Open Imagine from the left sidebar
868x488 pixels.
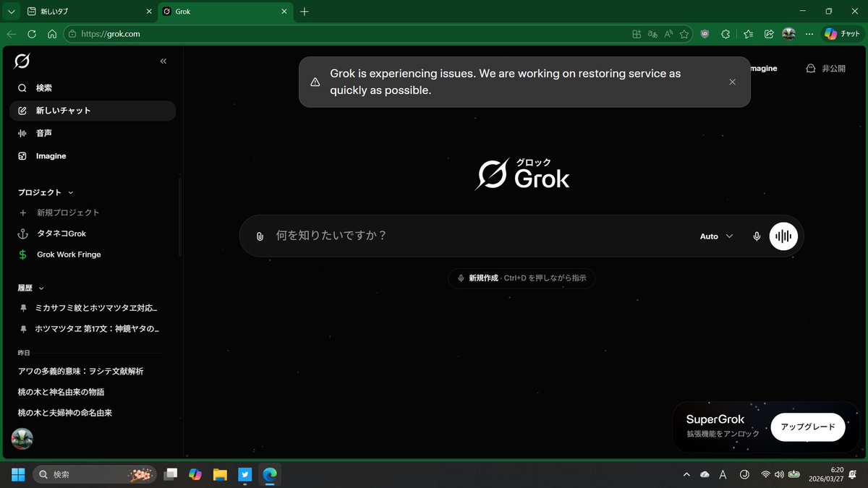(93, 156)
